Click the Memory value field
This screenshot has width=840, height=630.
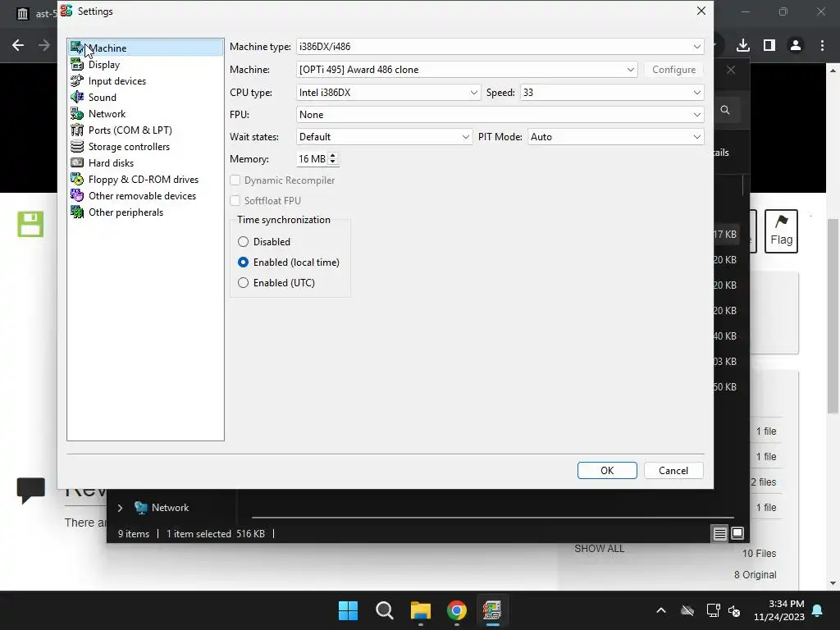312,158
